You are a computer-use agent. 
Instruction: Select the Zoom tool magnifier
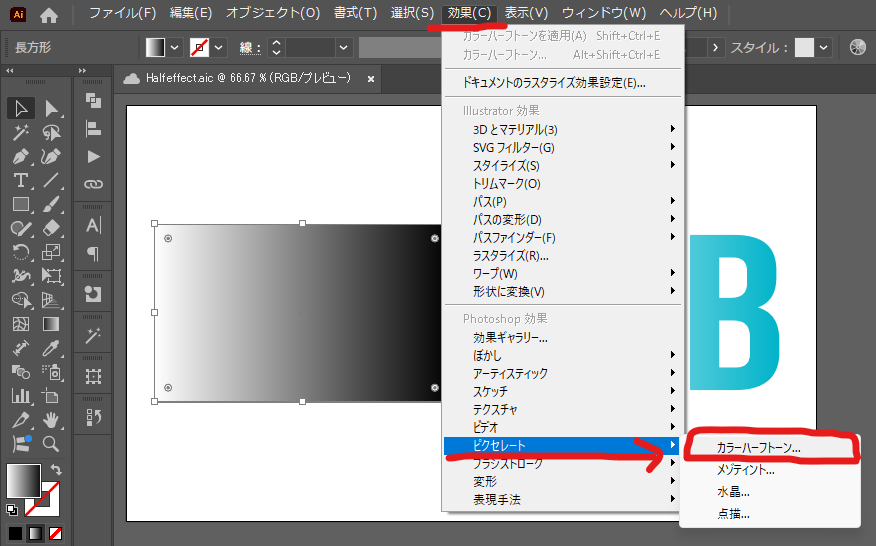(51, 444)
